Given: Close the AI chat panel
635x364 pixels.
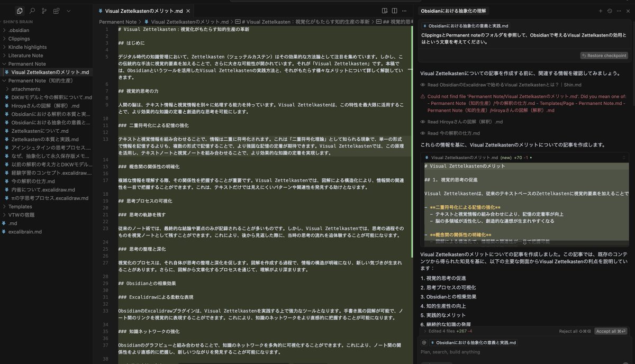Looking at the screenshot, I should click(x=628, y=11).
